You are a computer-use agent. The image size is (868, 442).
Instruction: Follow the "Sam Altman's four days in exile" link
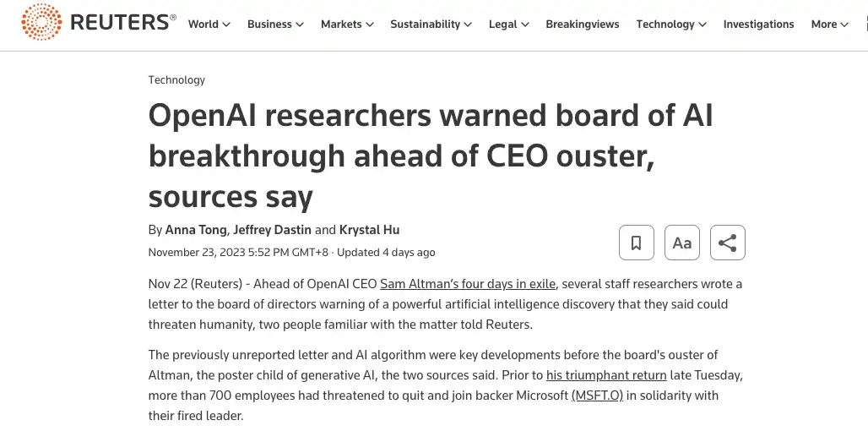pyautogui.click(x=468, y=284)
